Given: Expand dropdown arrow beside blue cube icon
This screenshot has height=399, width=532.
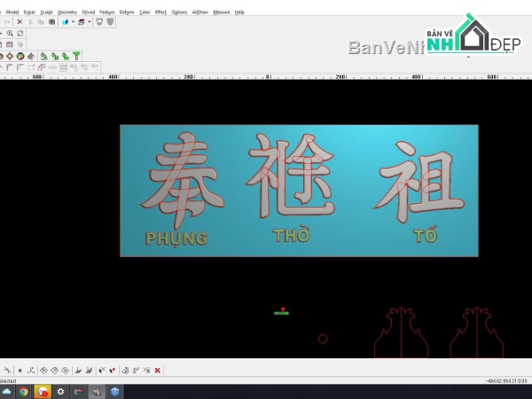Looking at the screenshot, I should point(73,22).
